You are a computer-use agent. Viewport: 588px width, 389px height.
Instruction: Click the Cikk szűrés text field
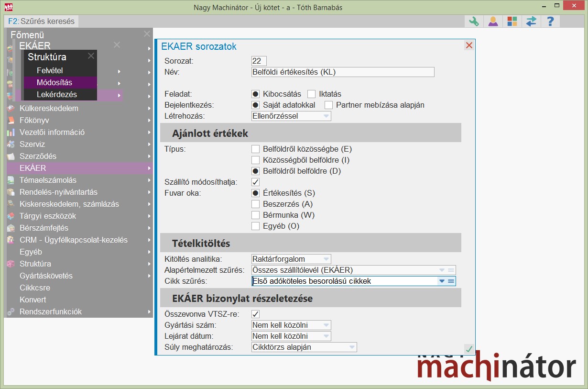click(x=344, y=281)
